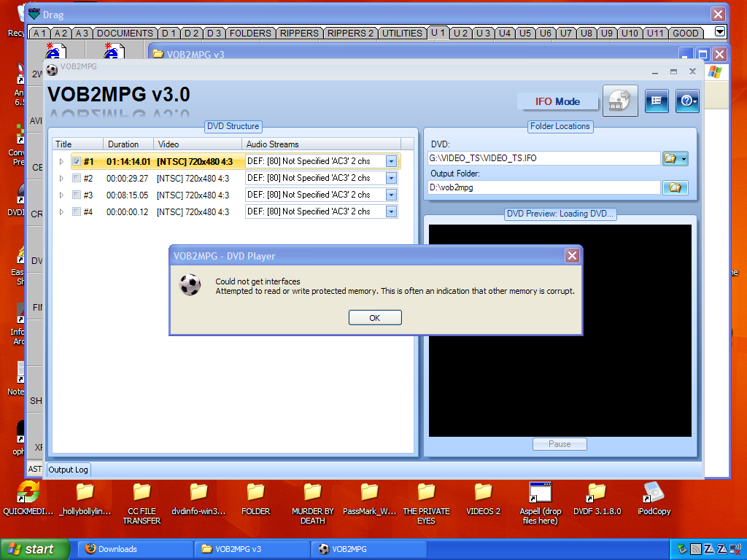Click the soccer ball icon in error dialog
The width and height of the screenshot is (747, 560).
pyautogui.click(x=190, y=285)
